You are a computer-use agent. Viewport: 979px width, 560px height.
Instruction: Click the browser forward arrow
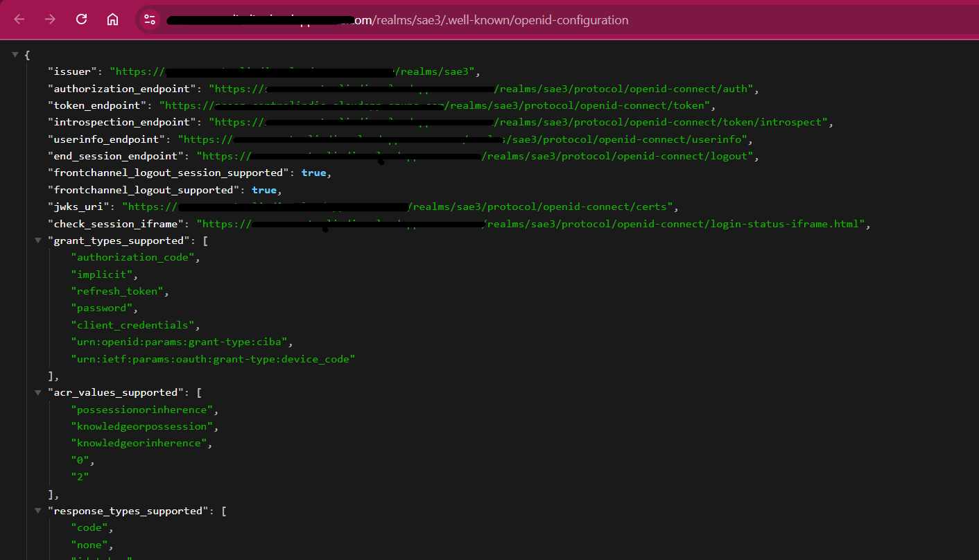[x=50, y=19]
